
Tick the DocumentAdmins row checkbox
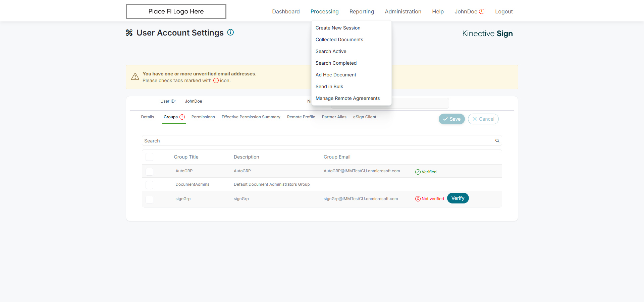coord(150,185)
